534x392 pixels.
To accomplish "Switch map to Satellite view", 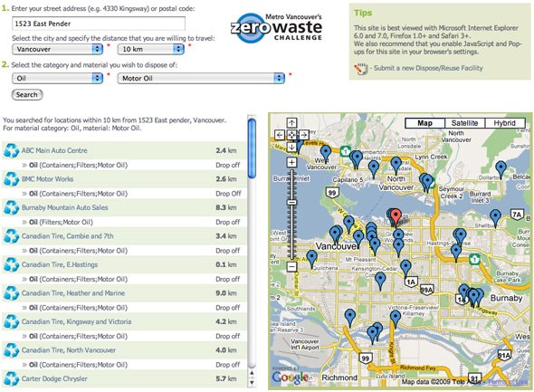I will [465, 123].
